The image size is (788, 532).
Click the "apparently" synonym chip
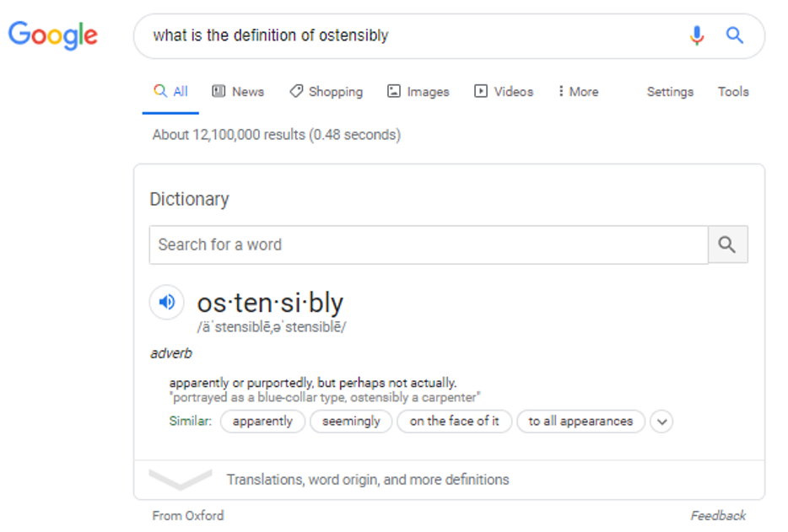pos(262,421)
